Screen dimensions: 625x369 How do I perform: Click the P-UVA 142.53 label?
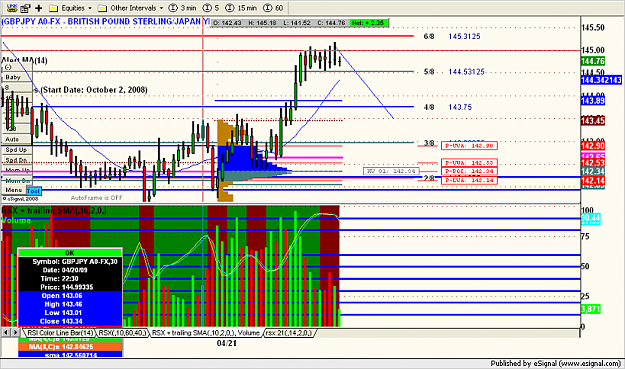[x=469, y=163]
